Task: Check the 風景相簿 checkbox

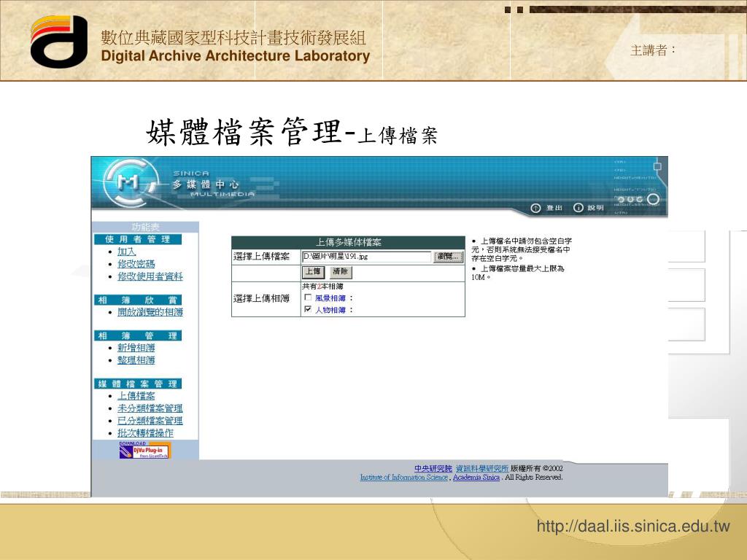Action: [x=308, y=297]
